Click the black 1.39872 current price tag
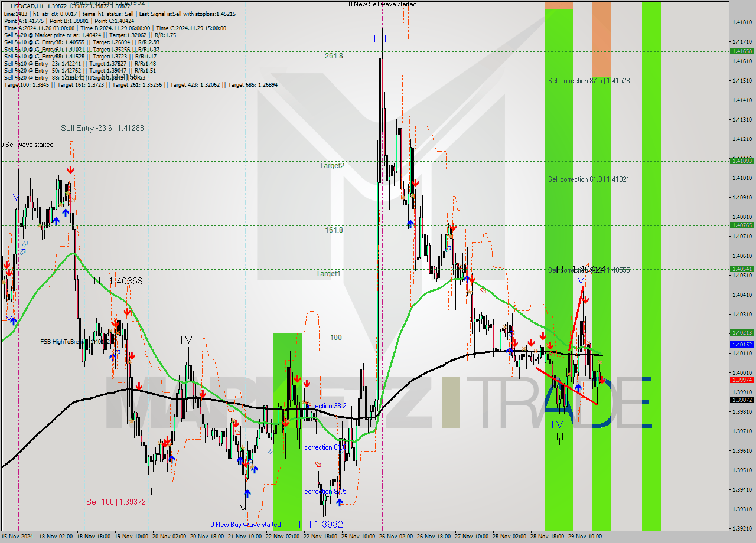Screen dimensions: 756x543 coord(742,400)
